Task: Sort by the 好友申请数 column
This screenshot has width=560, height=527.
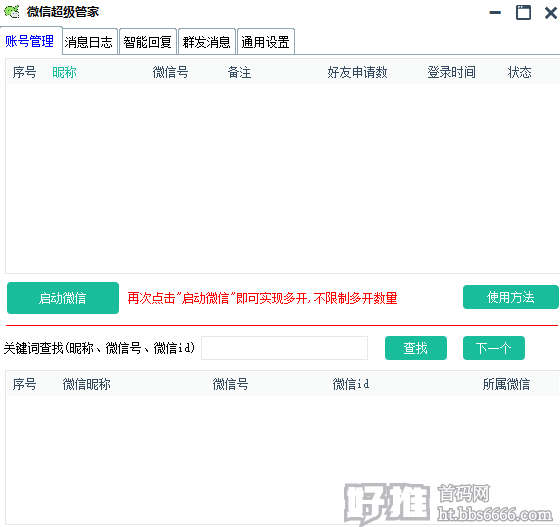Action: pos(358,72)
